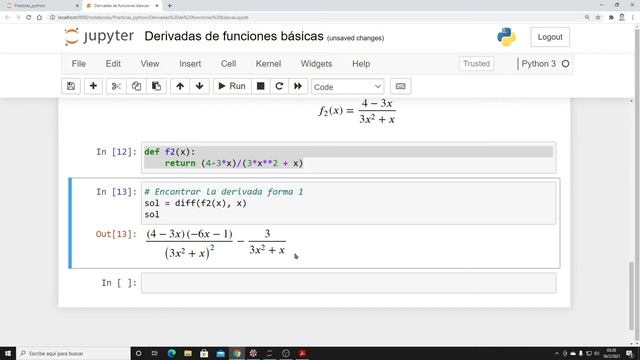
Task: Go back in browser history
Action: [7, 18]
